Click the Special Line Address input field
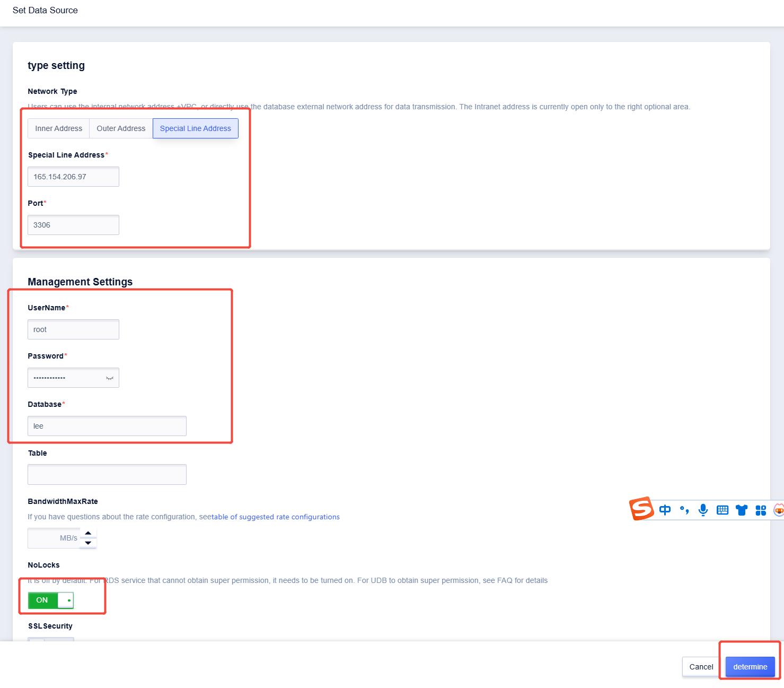Screen dimensions: 784x688 point(73,177)
